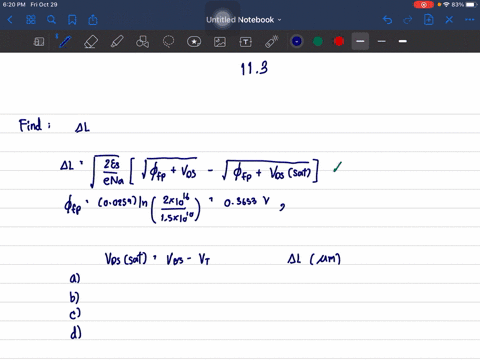Pick the dark blue pen color
The image size is (480, 360).
[x=297, y=41]
